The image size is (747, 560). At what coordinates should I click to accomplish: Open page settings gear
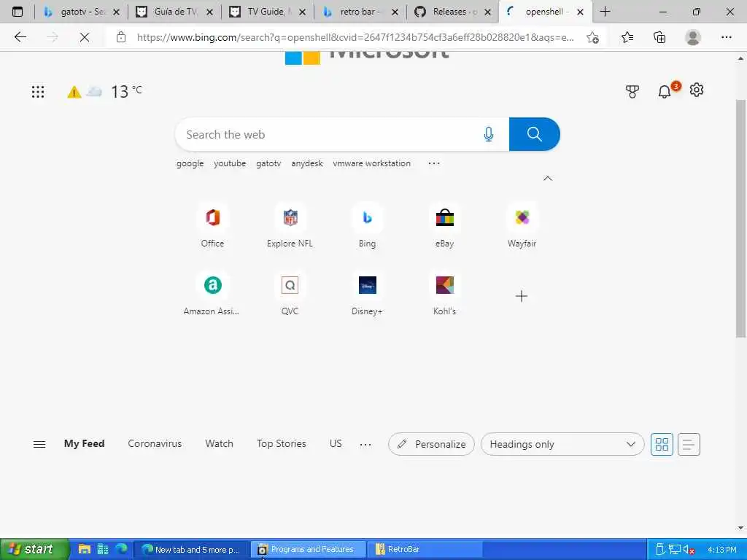pyautogui.click(x=697, y=90)
